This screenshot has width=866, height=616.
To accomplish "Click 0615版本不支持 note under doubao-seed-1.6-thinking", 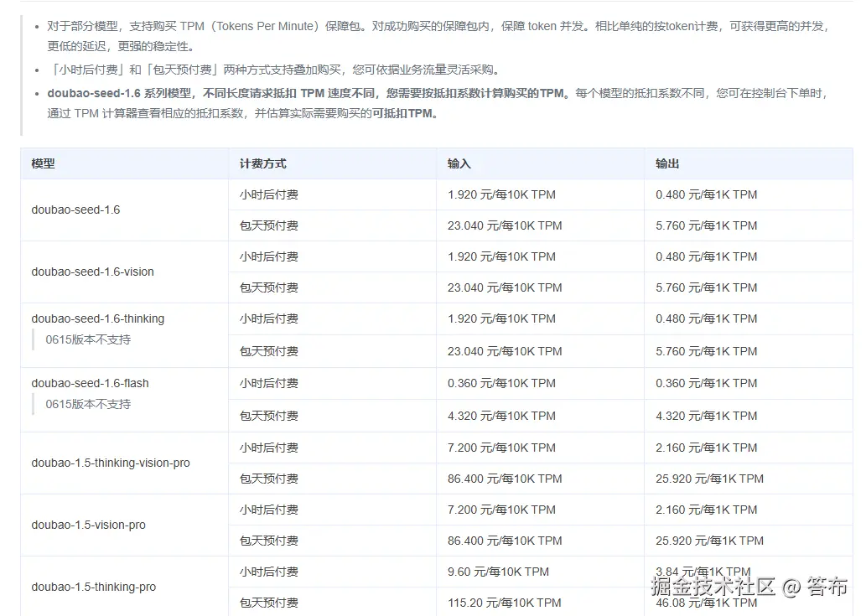I will click(88, 340).
